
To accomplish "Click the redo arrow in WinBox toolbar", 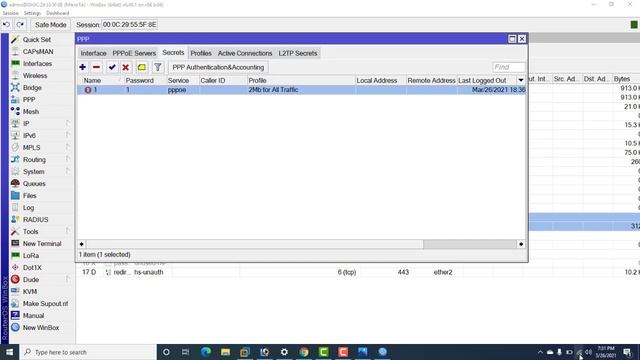I will [x=20, y=25].
